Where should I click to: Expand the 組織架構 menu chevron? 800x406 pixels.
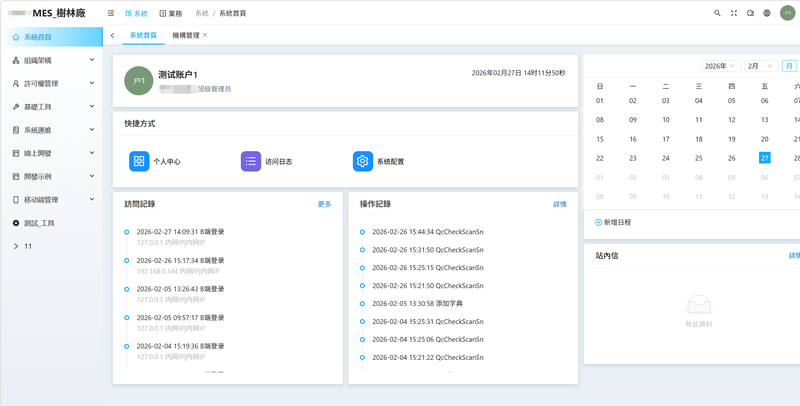92,60
